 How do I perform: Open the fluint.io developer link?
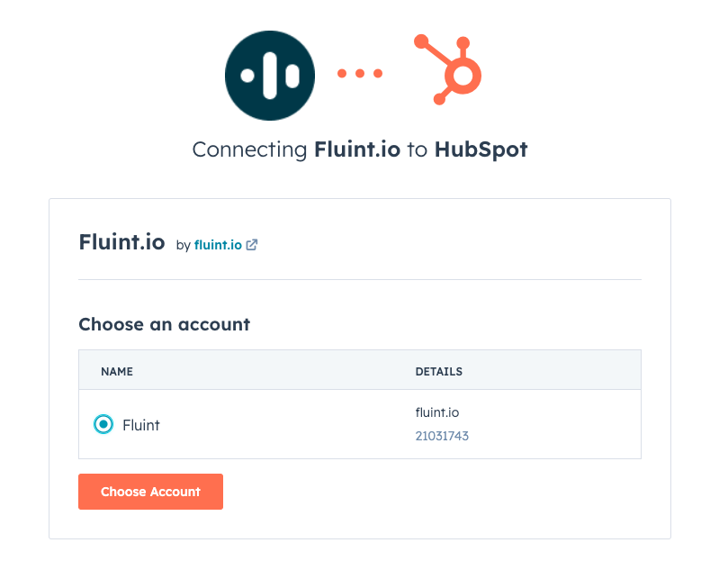(218, 244)
